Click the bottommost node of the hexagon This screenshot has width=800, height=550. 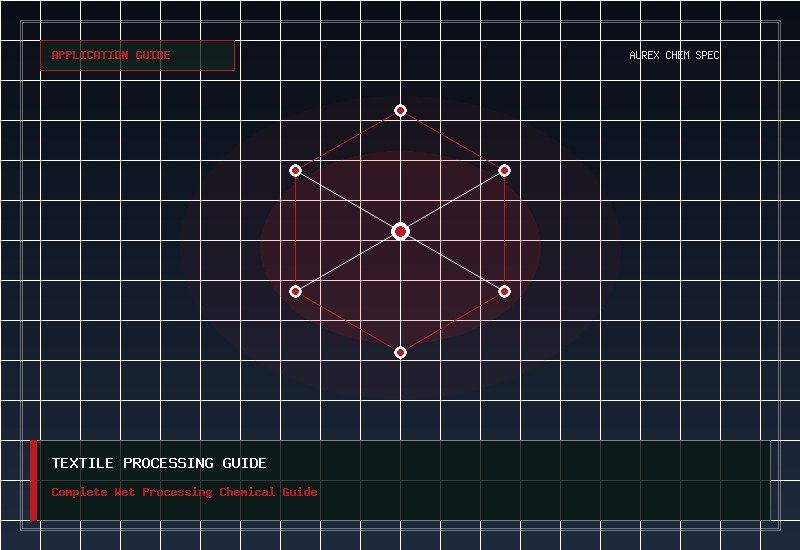[401, 353]
